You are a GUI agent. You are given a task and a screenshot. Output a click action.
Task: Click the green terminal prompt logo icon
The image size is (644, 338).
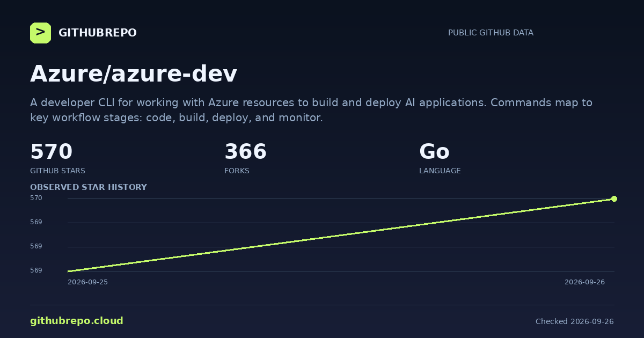point(40,33)
